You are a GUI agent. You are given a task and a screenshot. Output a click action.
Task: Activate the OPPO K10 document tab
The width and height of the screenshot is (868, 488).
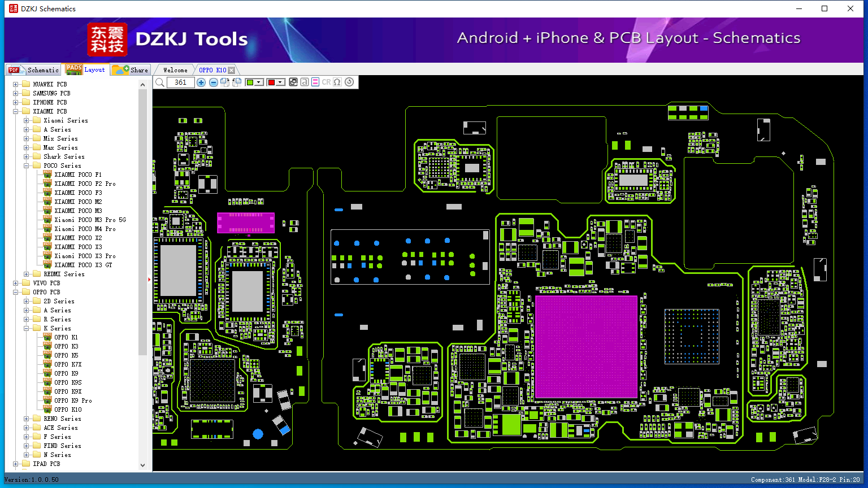212,70
